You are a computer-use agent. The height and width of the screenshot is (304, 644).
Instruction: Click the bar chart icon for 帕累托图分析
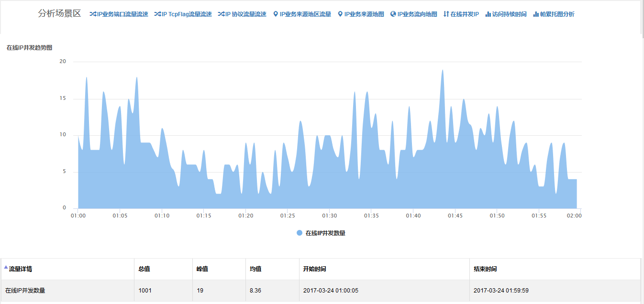click(536, 14)
